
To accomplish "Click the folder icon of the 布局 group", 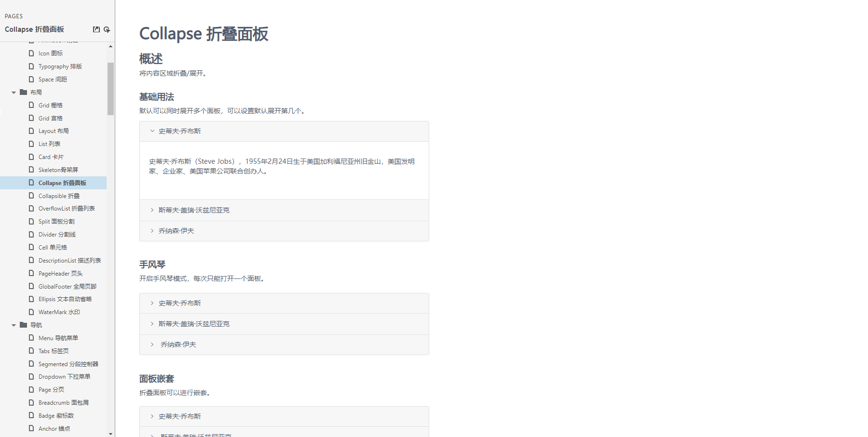I will pos(24,92).
